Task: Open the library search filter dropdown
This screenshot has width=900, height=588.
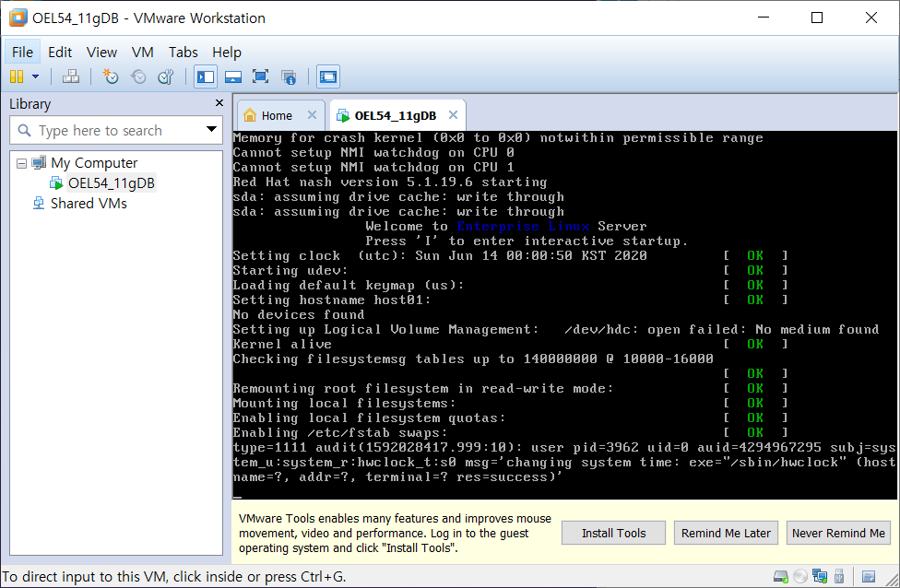Action: tap(211, 130)
